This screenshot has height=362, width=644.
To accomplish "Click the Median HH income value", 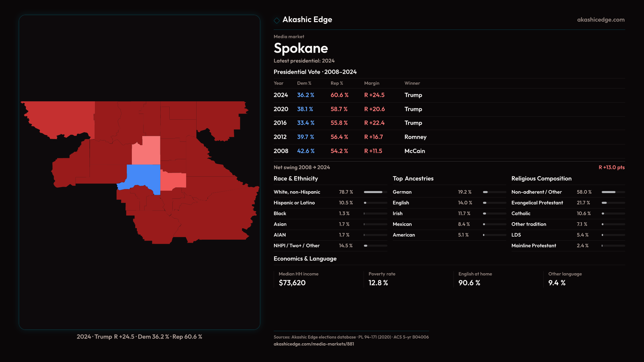I will (292, 283).
